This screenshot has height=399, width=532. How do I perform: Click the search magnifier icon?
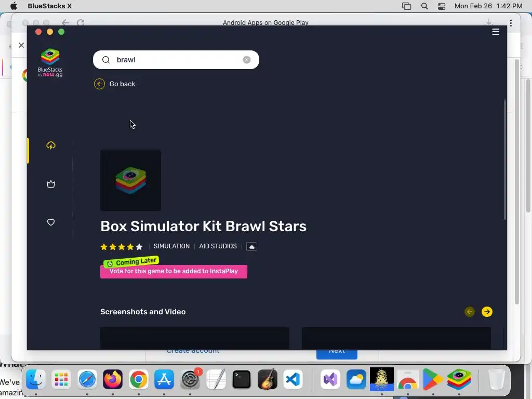pos(106,60)
